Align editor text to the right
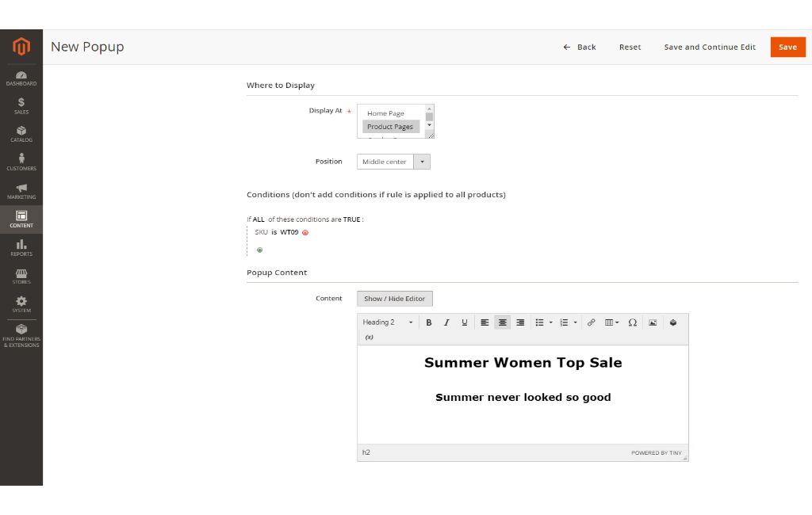The height and width of the screenshot is (515, 812). (x=520, y=322)
